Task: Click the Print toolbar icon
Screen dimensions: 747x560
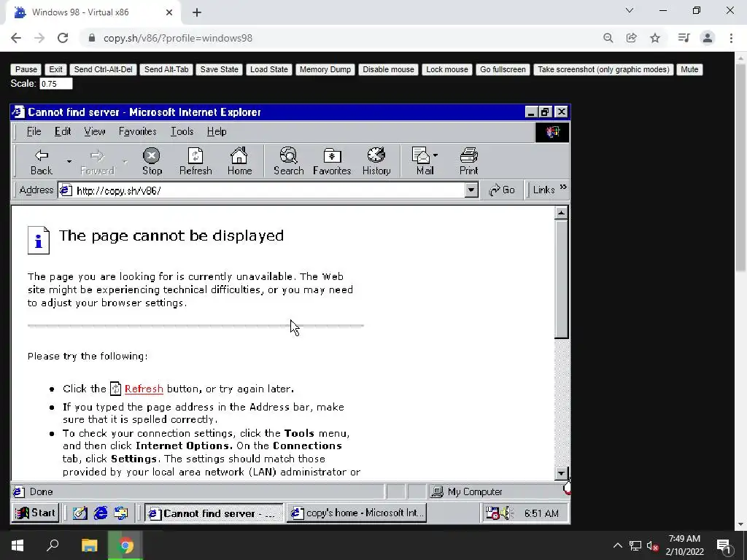Action: pyautogui.click(x=468, y=162)
